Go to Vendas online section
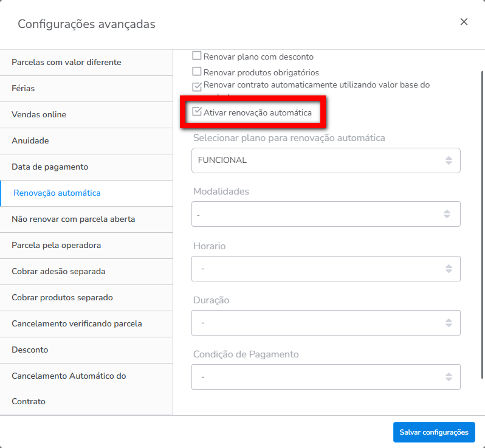485x448 pixels. tap(39, 114)
